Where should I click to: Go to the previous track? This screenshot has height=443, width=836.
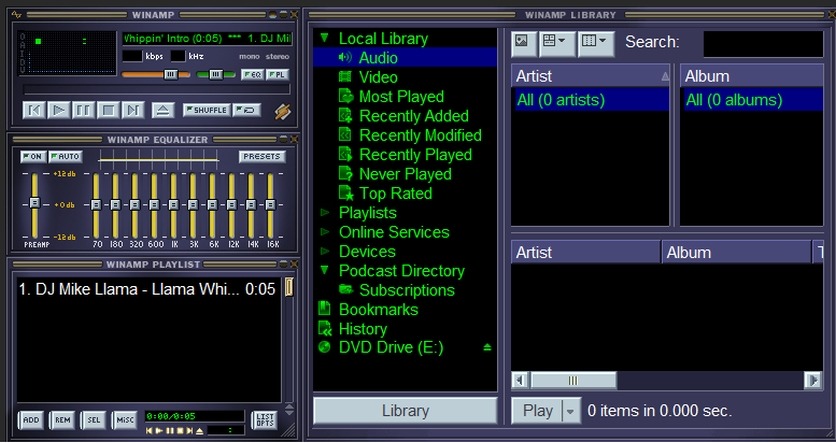[x=34, y=110]
